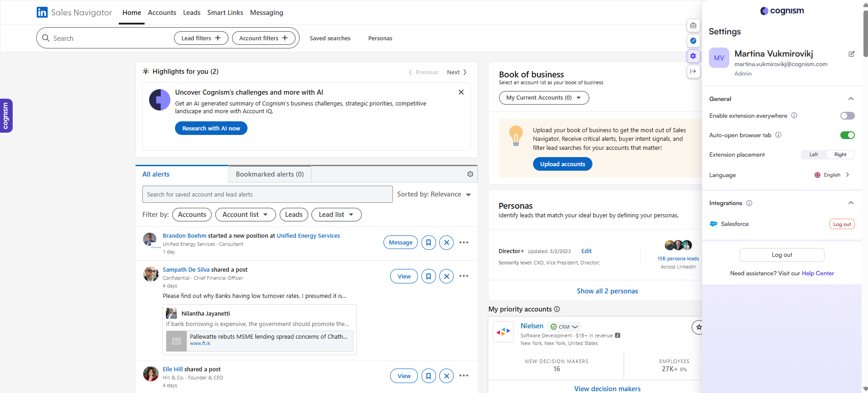This screenshot has width=868, height=393.
Task: Click the saved alerts search field
Action: point(267,194)
